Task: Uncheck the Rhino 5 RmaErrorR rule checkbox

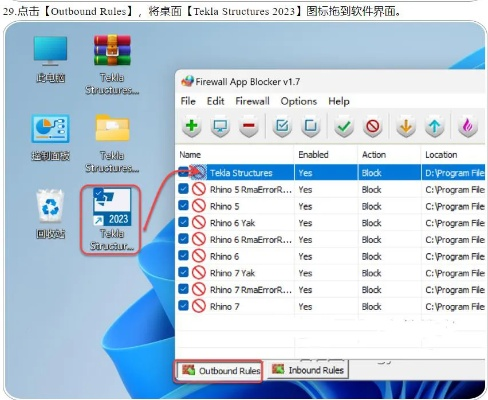Action: click(183, 189)
